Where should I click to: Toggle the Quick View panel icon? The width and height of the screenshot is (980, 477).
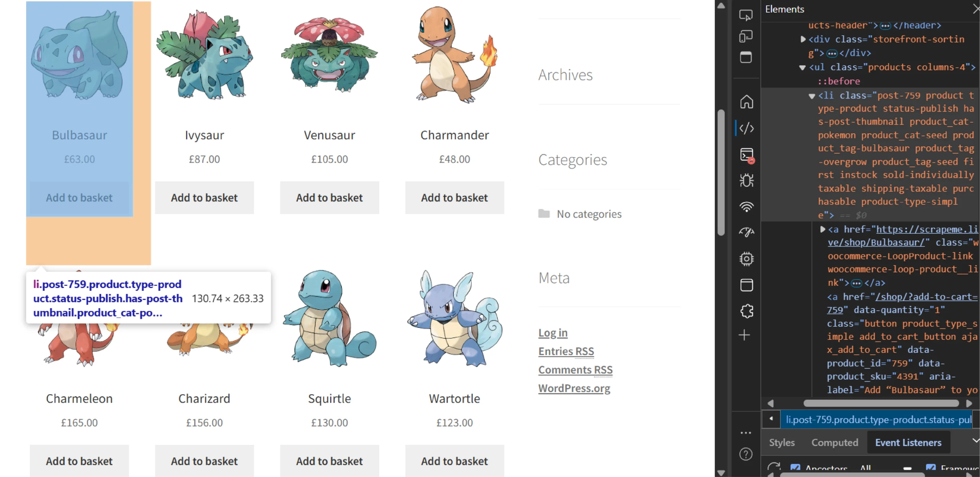(x=746, y=57)
